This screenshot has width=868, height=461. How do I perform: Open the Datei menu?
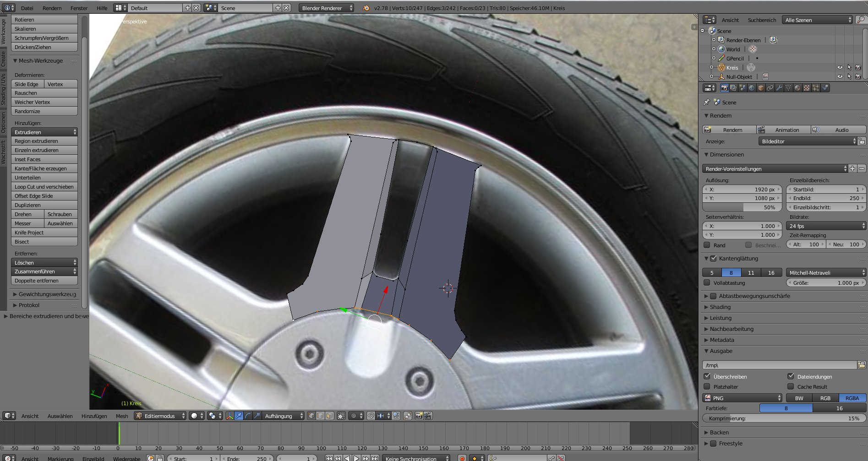(27, 8)
